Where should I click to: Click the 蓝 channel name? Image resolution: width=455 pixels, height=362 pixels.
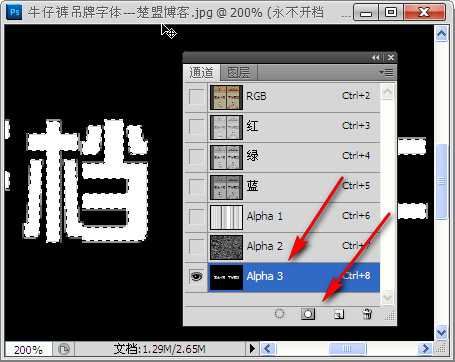[x=252, y=186]
